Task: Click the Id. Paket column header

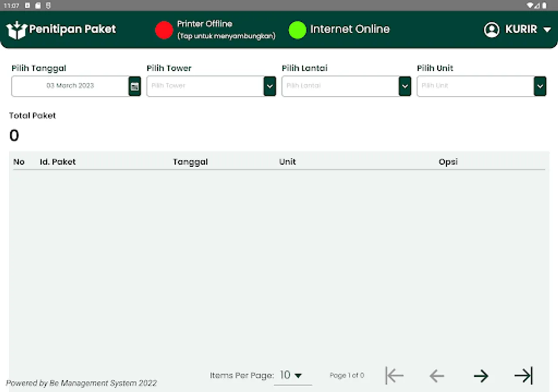Action: click(x=58, y=162)
